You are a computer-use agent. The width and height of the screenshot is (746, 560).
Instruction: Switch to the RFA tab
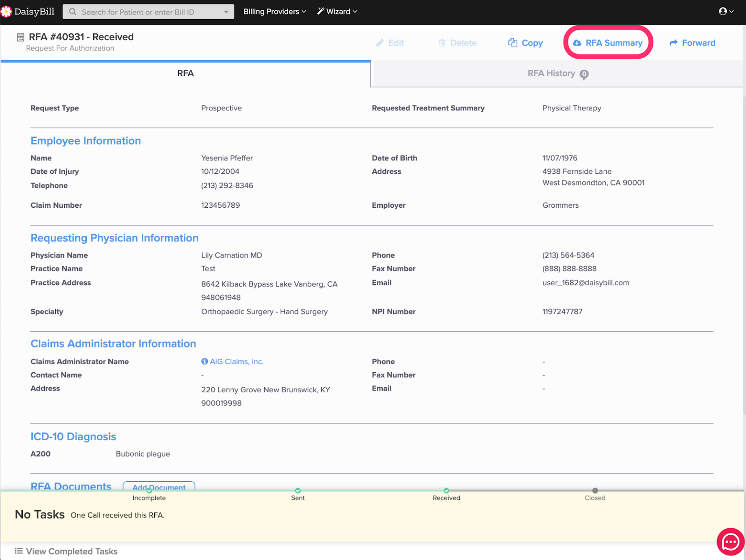186,74
